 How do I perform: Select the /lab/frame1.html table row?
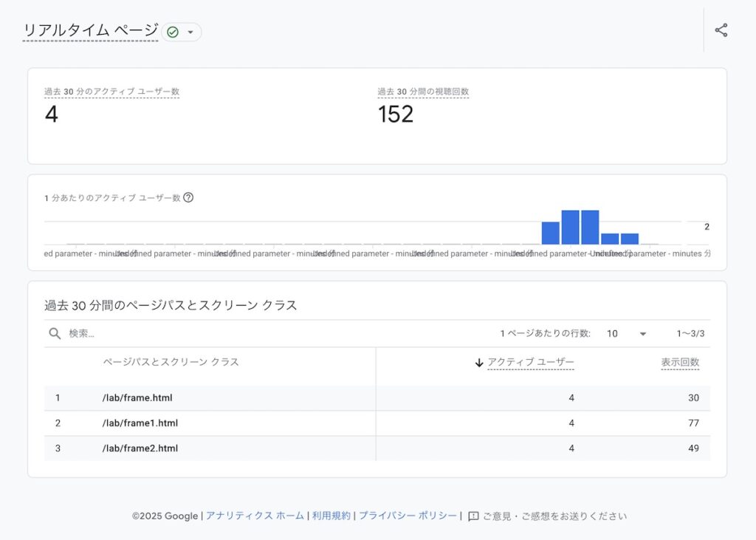point(140,423)
